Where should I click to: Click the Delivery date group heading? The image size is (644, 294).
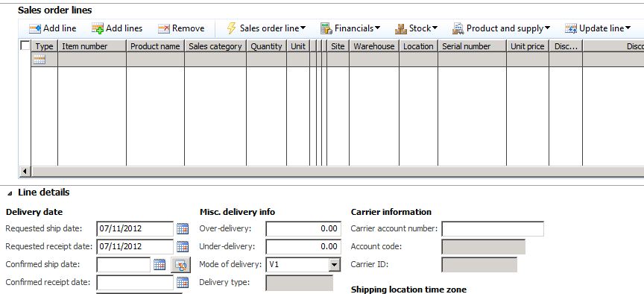(x=34, y=212)
